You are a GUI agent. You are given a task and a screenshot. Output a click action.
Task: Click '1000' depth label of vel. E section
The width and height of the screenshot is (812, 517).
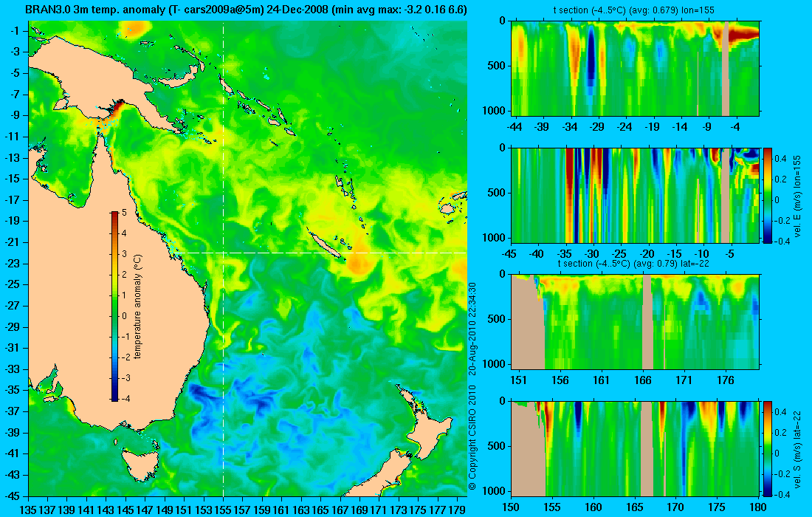click(494, 238)
